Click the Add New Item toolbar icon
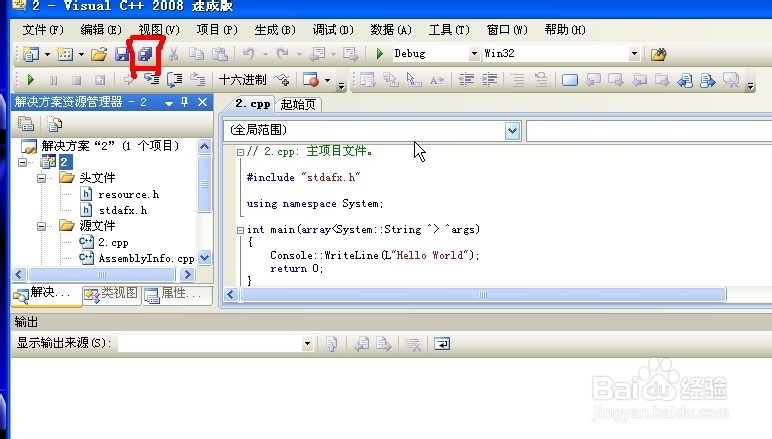This screenshot has height=439, width=772. click(65, 54)
